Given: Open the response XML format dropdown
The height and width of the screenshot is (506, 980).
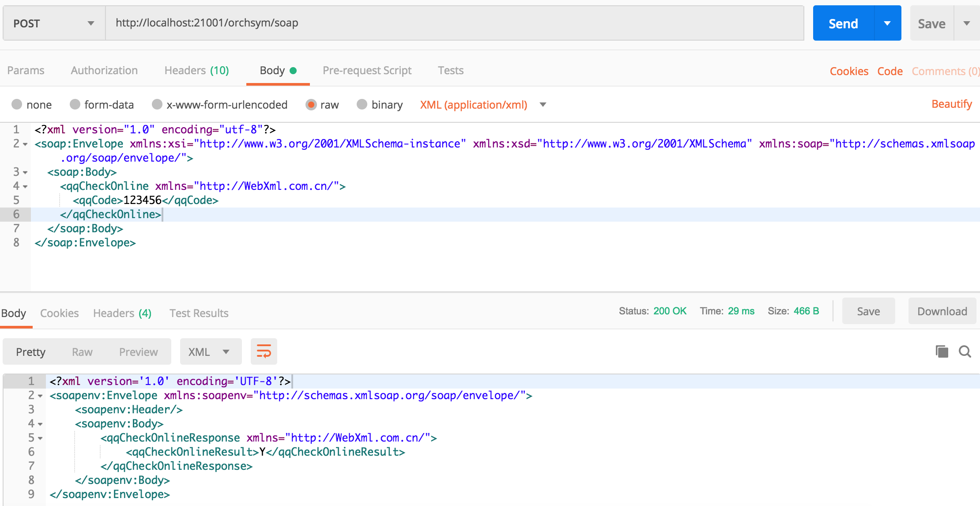Looking at the screenshot, I should click(x=210, y=351).
